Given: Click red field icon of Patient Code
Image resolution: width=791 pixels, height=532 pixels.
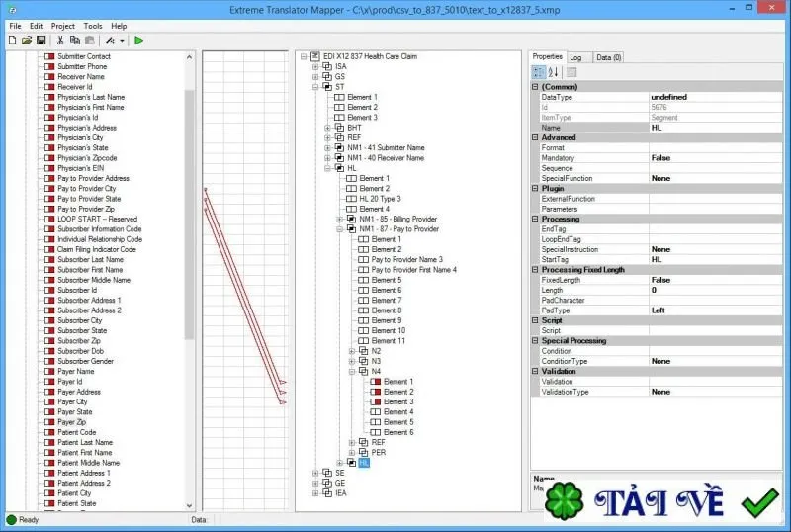Looking at the screenshot, I should tap(49, 432).
